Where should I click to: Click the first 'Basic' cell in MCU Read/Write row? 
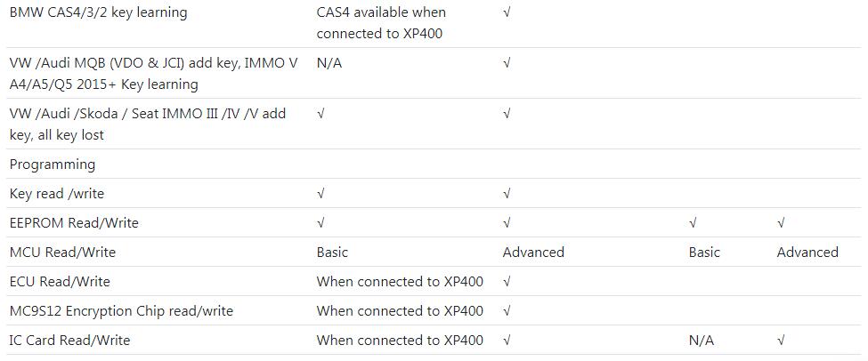[x=332, y=253]
